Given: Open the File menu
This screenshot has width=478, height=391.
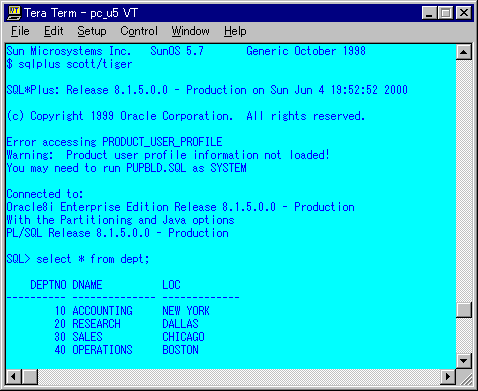Looking at the screenshot, I should [x=20, y=31].
